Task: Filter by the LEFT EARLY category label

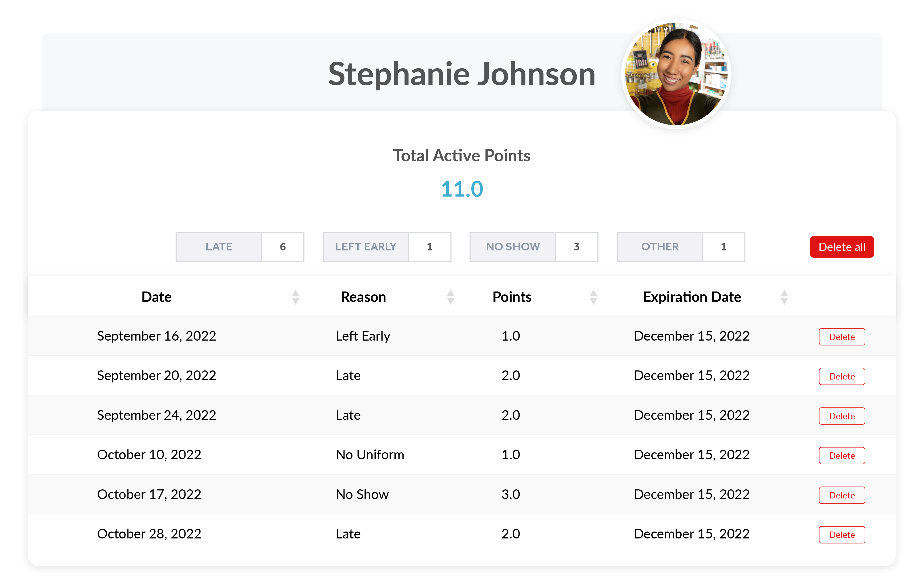Action: [366, 247]
